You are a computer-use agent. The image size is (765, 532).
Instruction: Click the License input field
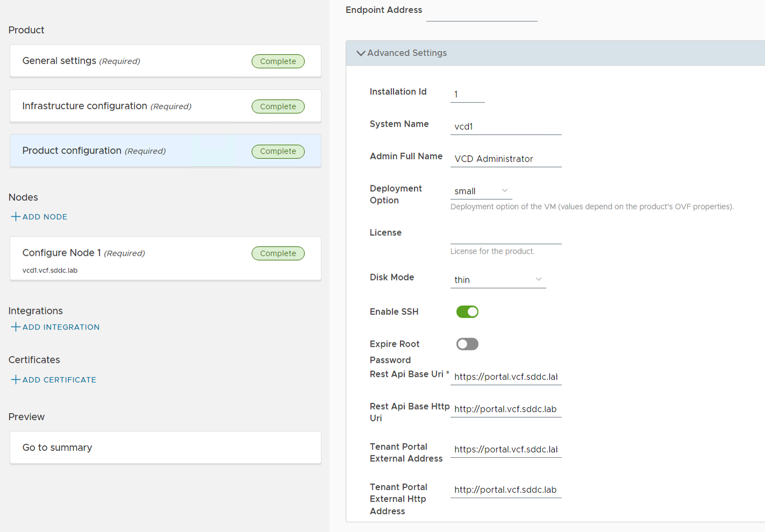pyautogui.click(x=505, y=236)
